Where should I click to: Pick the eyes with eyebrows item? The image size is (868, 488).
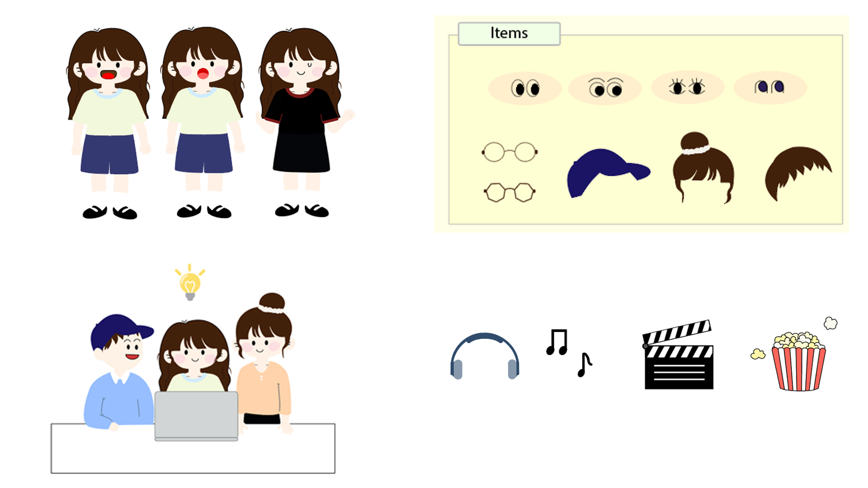click(605, 88)
